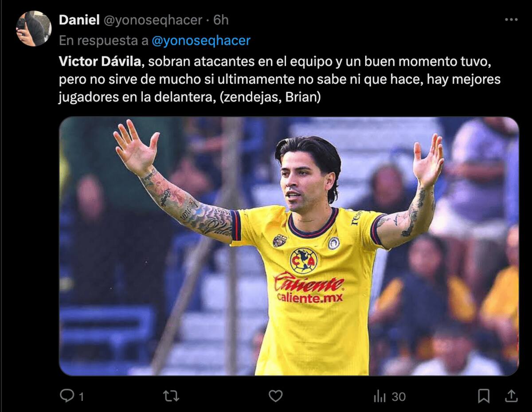Viewport: 532px width, 412px height.
Task: Click the views count number 30
Action: coord(399,396)
